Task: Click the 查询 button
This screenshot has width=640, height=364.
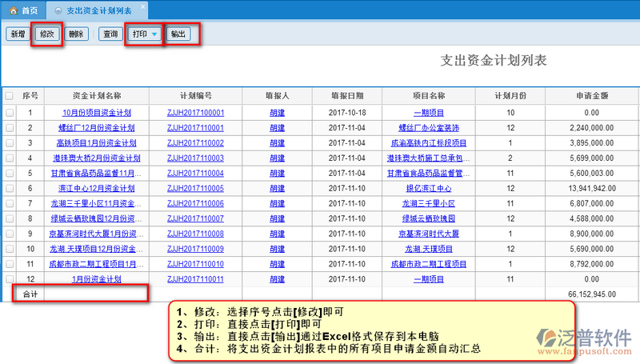Action: 110,34
